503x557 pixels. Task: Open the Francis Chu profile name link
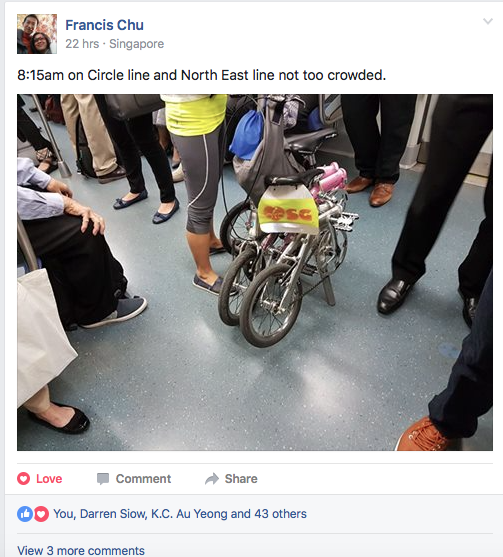(104, 25)
